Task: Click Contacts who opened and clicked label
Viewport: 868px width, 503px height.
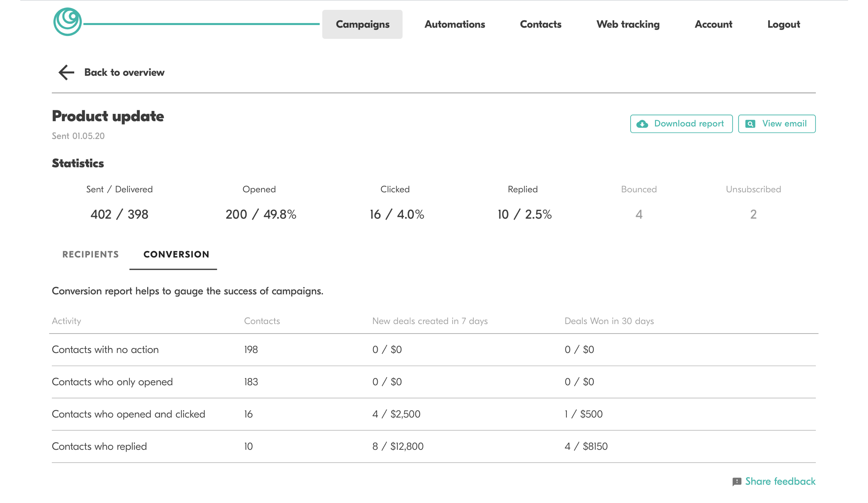Action: [128, 414]
